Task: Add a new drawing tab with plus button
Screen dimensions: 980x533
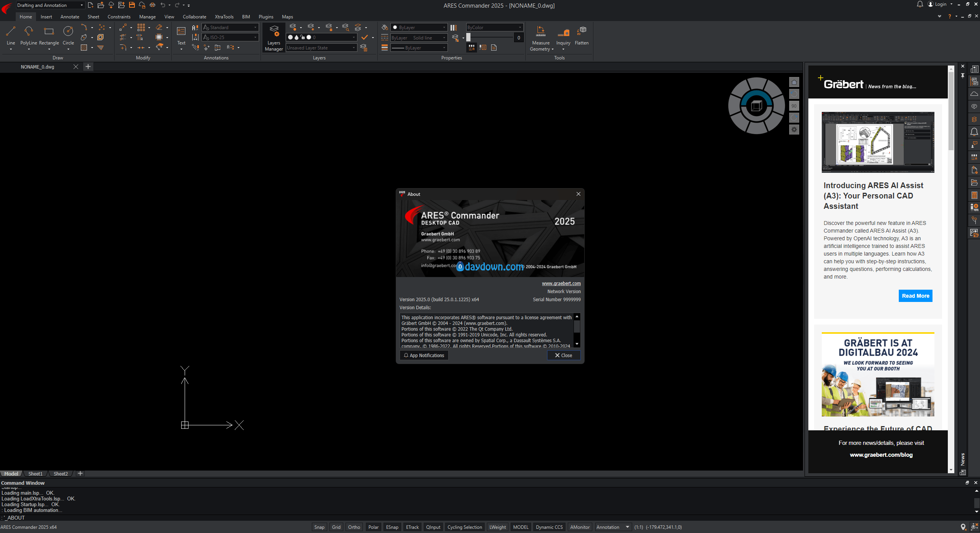Action: point(88,67)
